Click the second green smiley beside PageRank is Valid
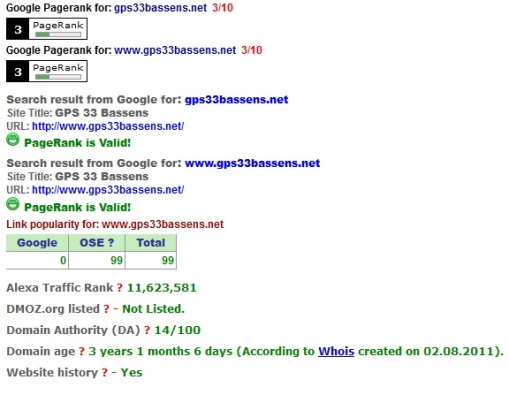 [13, 204]
